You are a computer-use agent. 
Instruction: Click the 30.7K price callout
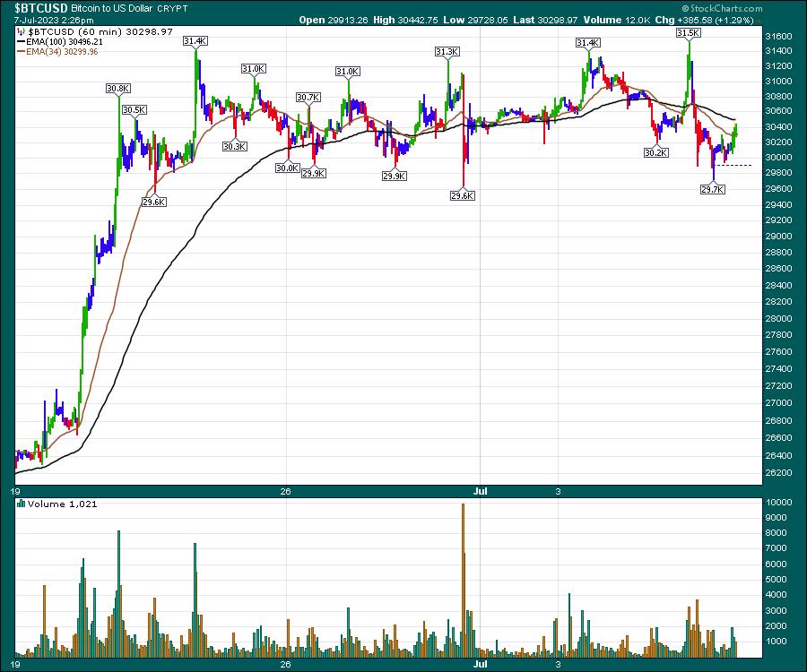point(308,97)
